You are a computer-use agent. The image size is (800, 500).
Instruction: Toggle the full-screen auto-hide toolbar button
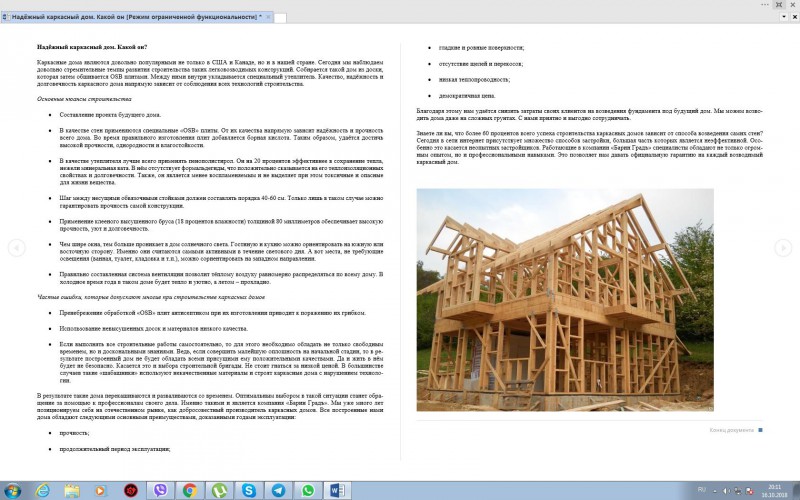pos(779,5)
